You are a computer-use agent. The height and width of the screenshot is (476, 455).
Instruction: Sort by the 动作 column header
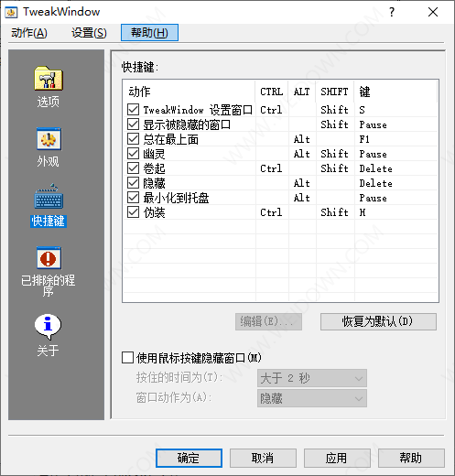click(x=189, y=92)
